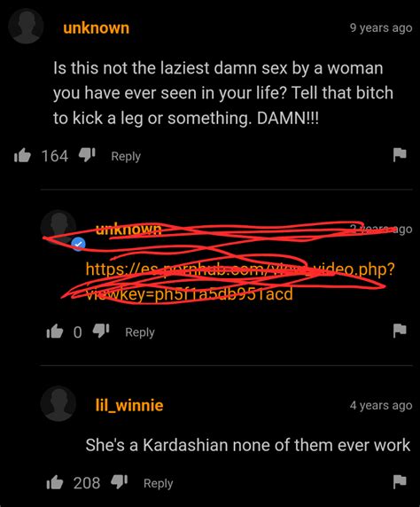This screenshot has width=420, height=507.
Task: Thumbs down lil_winnie's comment
Action: [x=120, y=482]
